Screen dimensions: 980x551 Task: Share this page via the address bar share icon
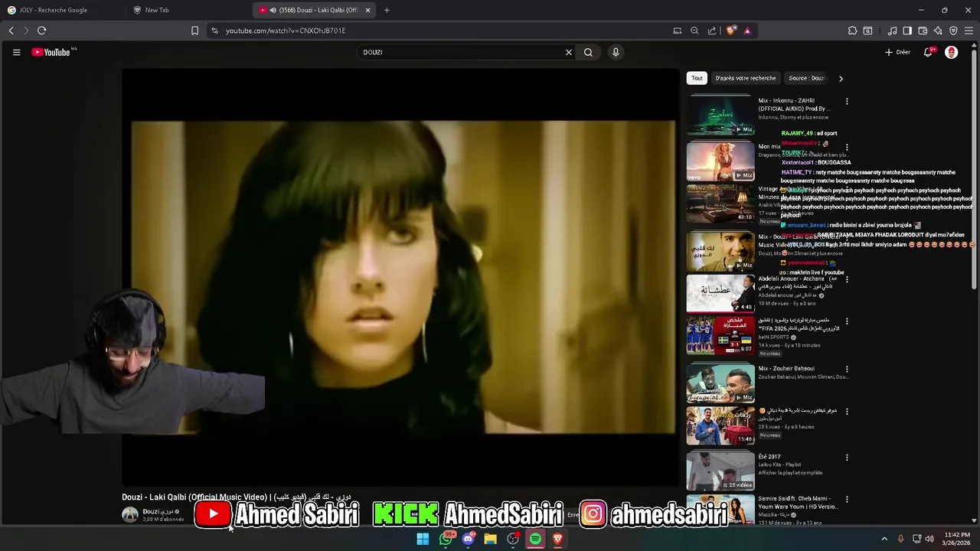click(712, 31)
